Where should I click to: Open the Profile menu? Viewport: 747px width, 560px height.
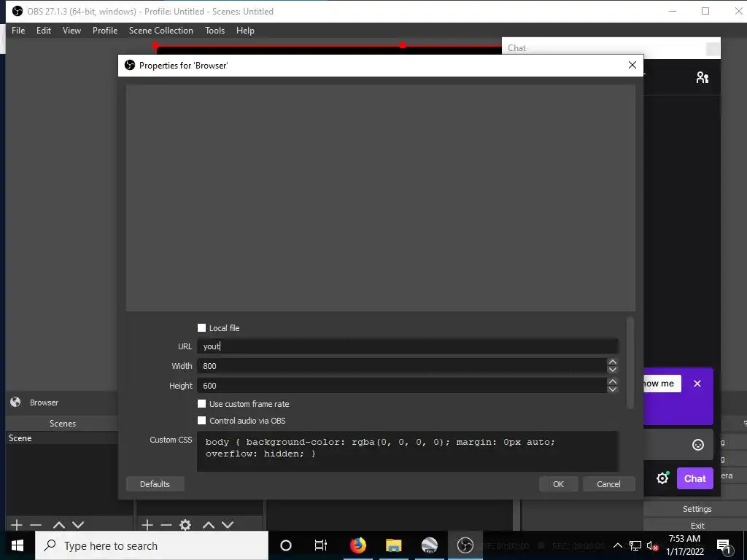pos(105,31)
